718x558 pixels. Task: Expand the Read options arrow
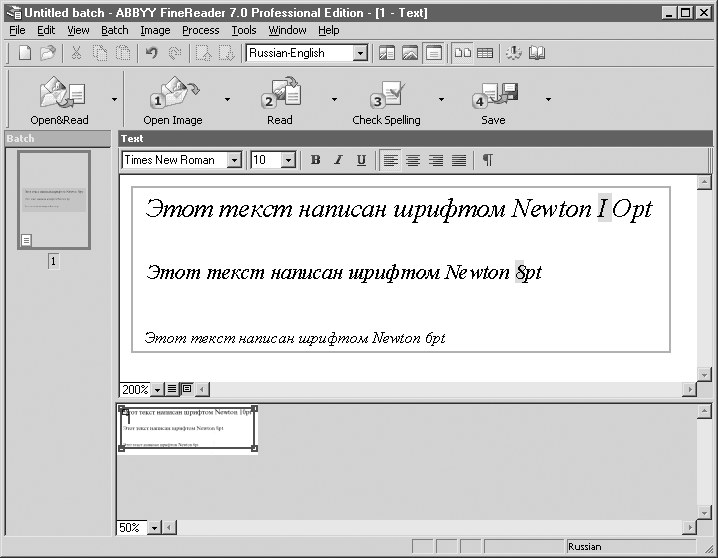click(x=334, y=99)
